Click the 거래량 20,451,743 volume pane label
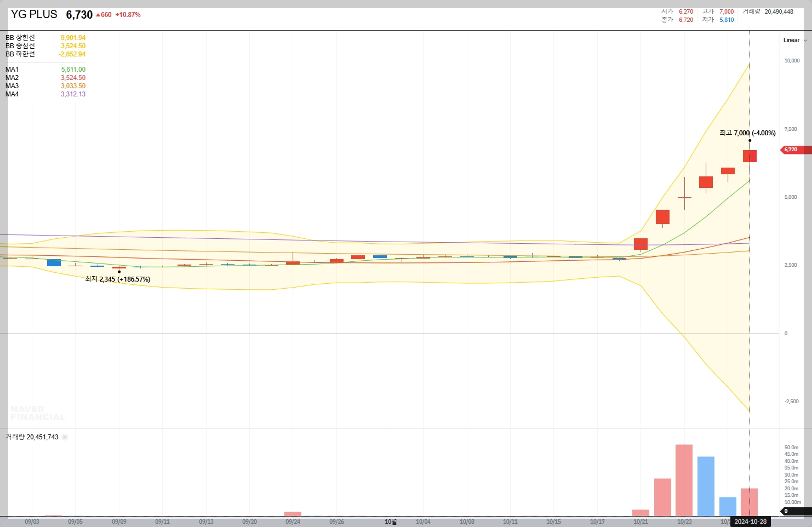 (32, 437)
